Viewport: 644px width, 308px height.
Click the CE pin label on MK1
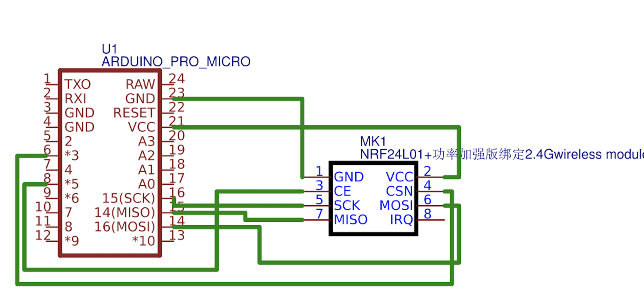(342, 191)
